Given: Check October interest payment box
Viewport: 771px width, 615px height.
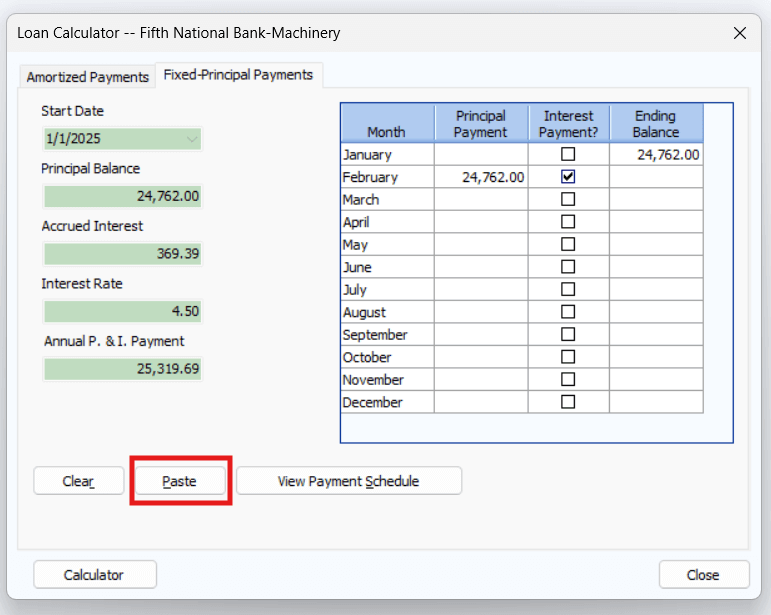Looking at the screenshot, I should click(568, 357).
